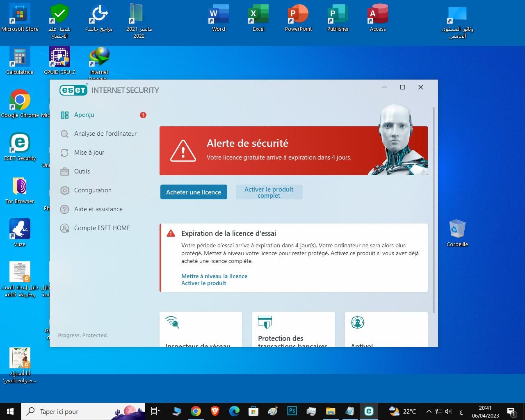Open Task View from taskbar
The height and width of the screenshot is (420, 525).
pyautogui.click(x=155, y=411)
